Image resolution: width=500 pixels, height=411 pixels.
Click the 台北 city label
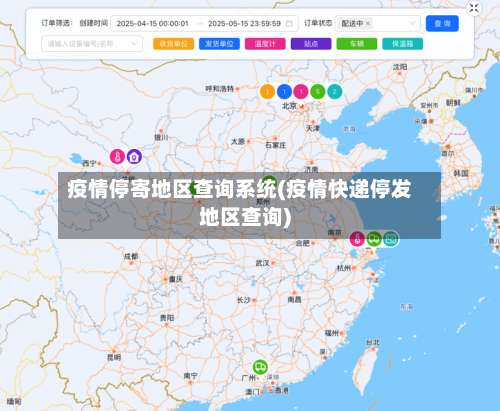pos(373,342)
